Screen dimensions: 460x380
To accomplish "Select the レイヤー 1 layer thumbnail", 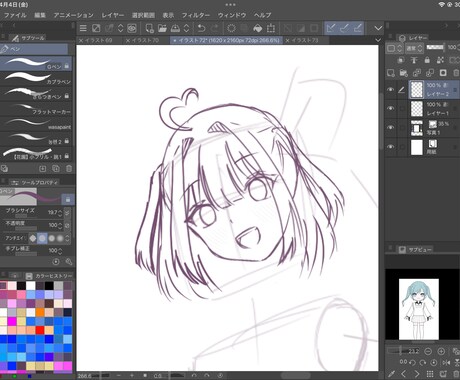I will pyautogui.click(x=417, y=109).
